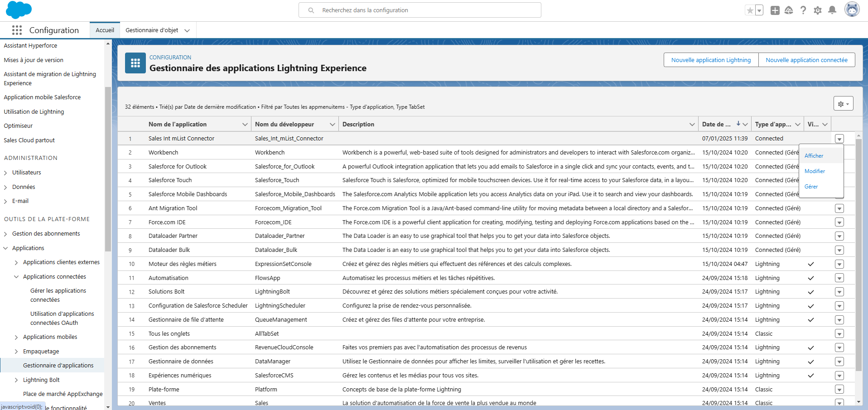Expand Gestion des abonnements sidebar node

coord(5,234)
